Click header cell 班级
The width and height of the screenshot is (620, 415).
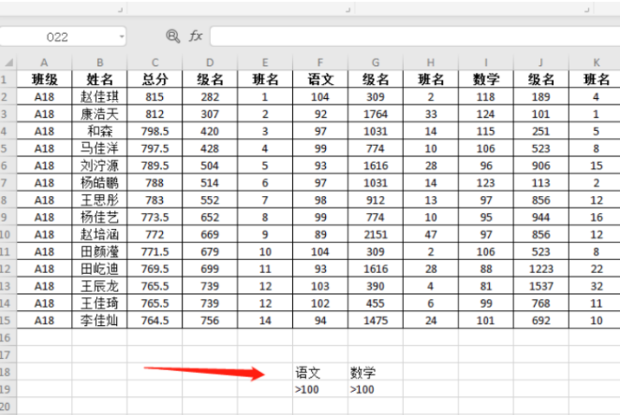[44, 79]
